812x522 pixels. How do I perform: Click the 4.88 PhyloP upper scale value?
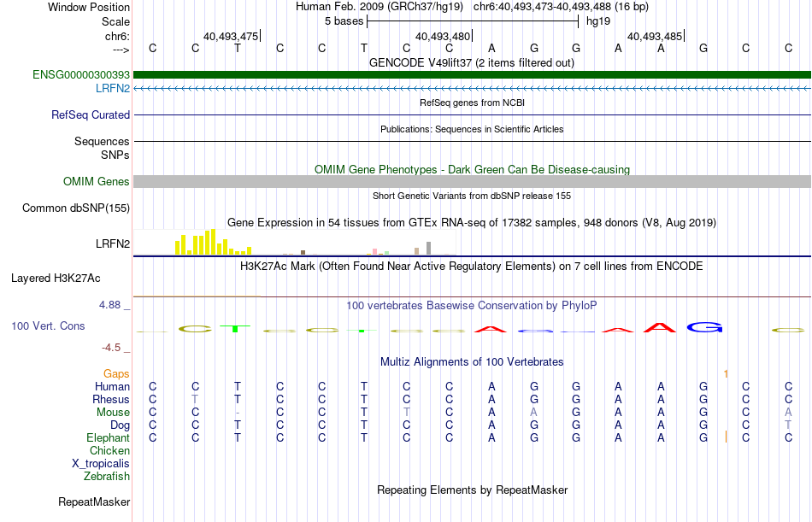pyautogui.click(x=115, y=305)
